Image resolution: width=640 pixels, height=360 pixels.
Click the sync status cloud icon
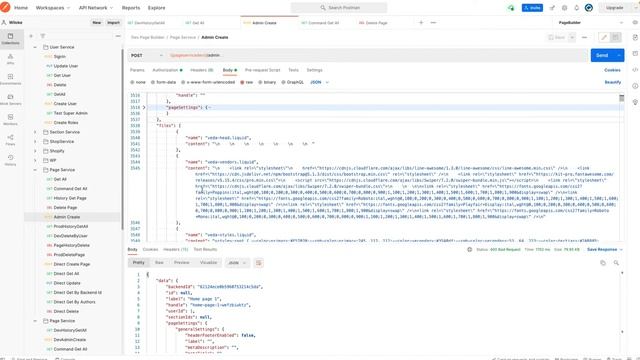tap(511, 8)
